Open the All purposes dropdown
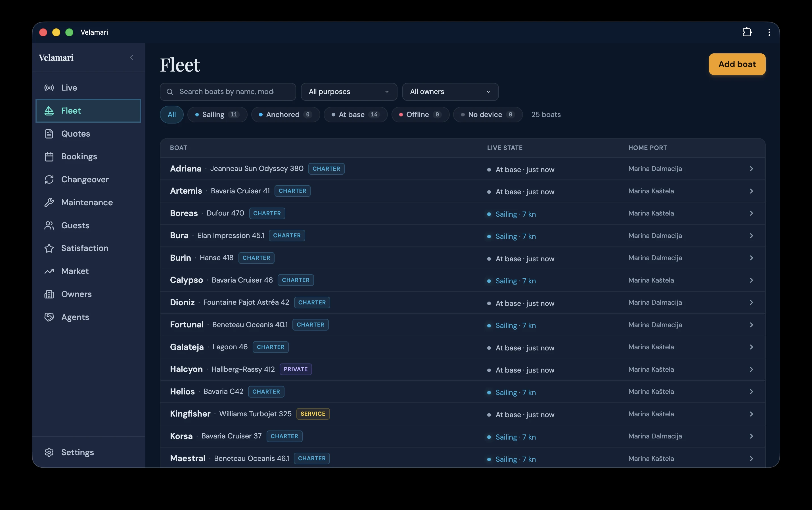 (349, 92)
